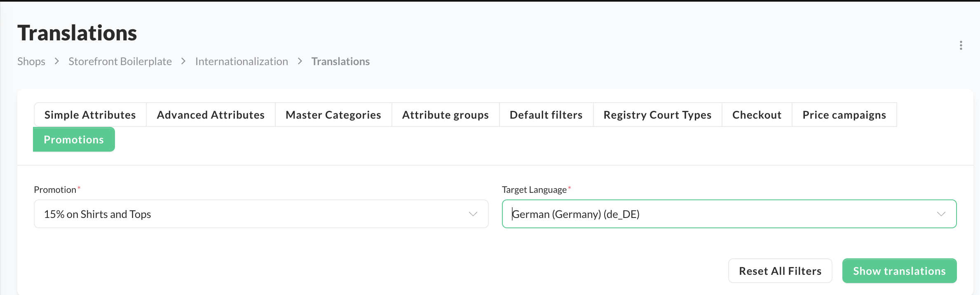The image size is (980, 295).
Task: Go to the Attribute groups tab
Action: [x=445, y=115]
